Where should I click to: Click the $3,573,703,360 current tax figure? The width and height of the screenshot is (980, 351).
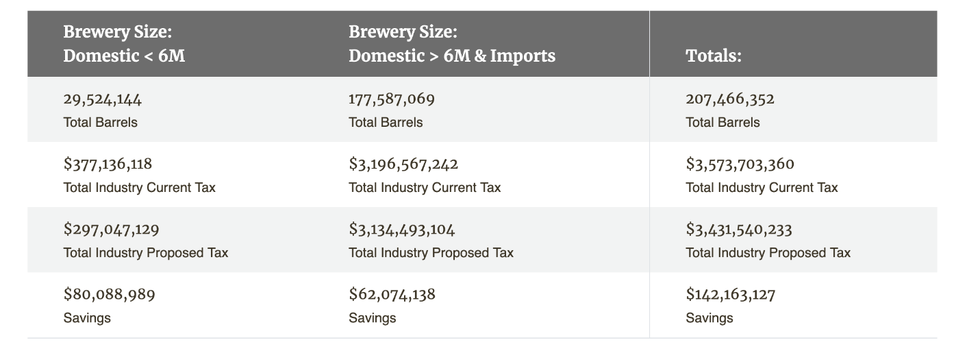[x=740, y=164]
